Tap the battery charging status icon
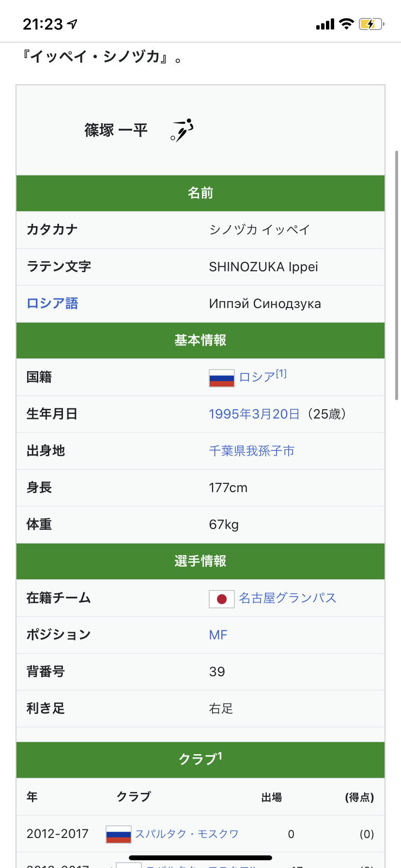 pos(371,24)
